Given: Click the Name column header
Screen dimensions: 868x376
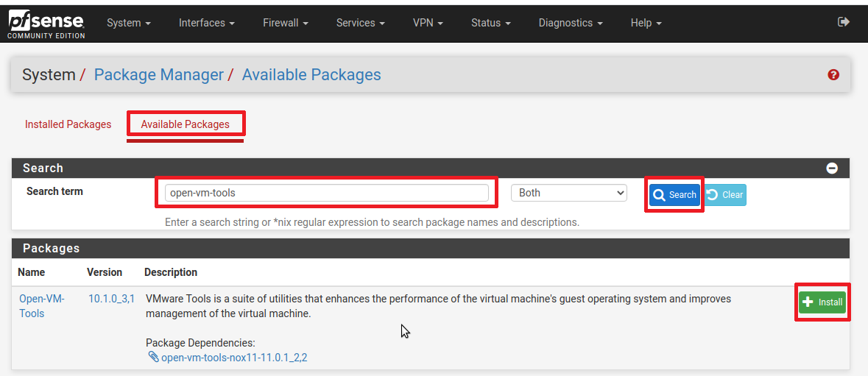Looking at the screenshot, I should (31, 272).
